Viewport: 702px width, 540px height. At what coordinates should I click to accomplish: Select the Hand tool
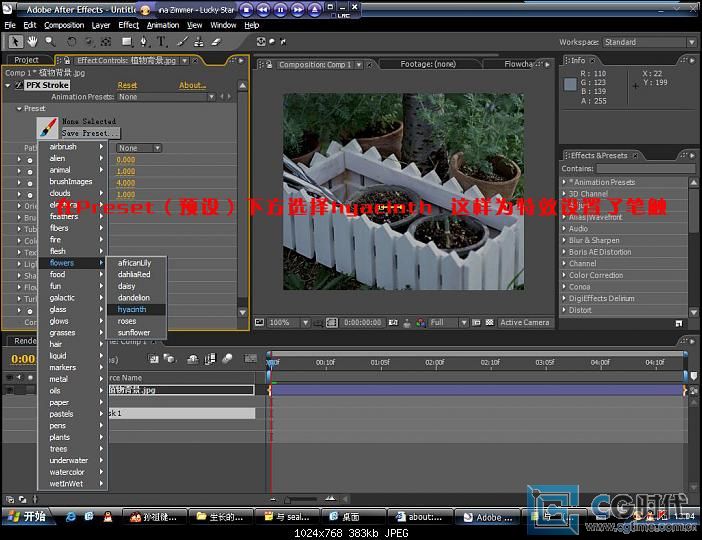pyautogui.click(x=32, y=42)
